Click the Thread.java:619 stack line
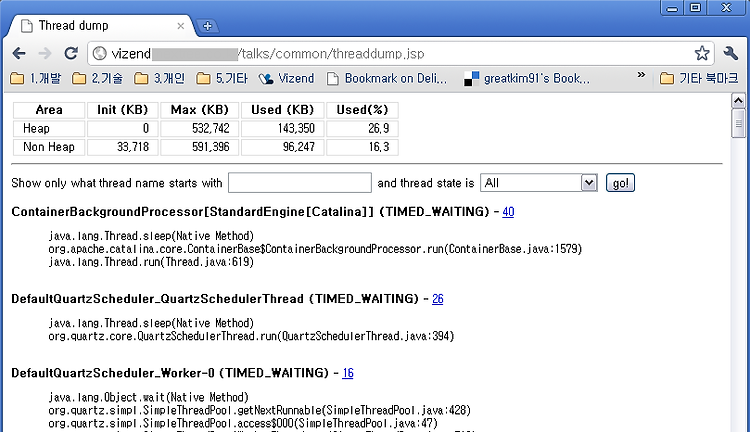The image size is (750, 432). [x=151, y=262]
